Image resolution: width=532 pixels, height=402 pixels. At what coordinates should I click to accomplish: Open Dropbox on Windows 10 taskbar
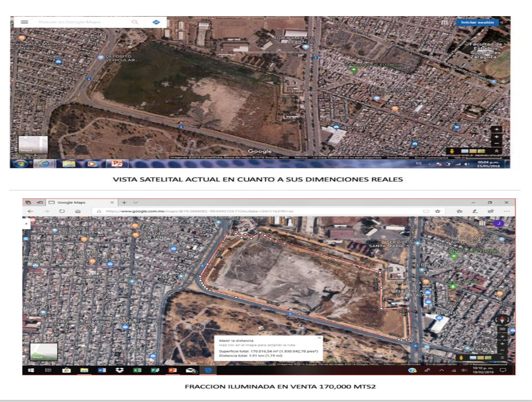coord(119,370)
